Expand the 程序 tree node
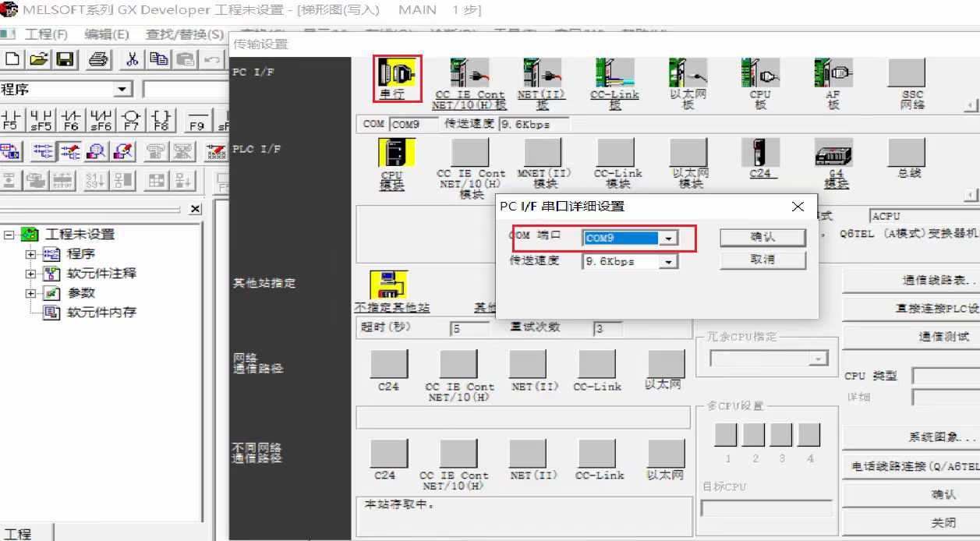Screen dimensions: 980x541 (x=31, y=254)
